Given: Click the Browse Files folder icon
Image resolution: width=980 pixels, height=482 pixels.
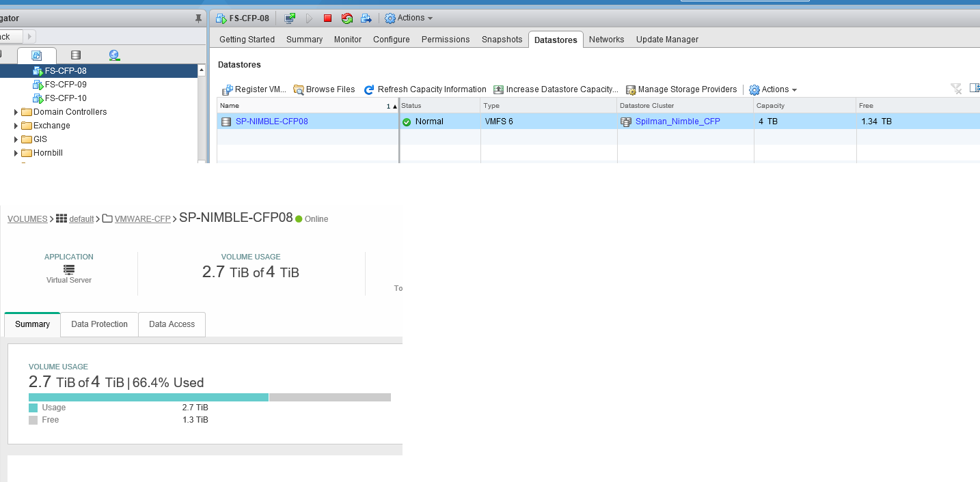Looking at the screenshot, I should (x=299, y=89).
